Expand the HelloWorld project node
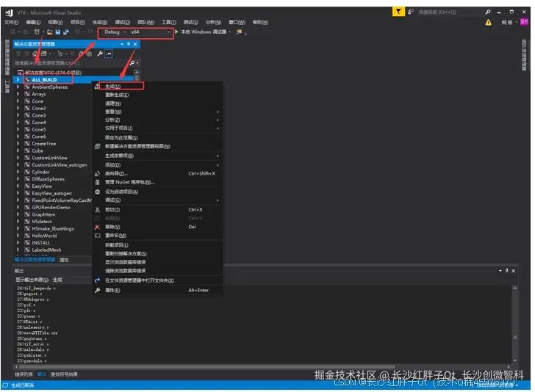This screenshot has width=535, height=392. pos(18,236)
